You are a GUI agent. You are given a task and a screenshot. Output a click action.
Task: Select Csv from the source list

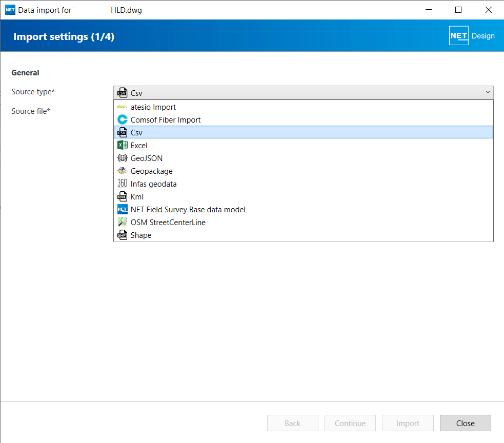click(137, 132)
